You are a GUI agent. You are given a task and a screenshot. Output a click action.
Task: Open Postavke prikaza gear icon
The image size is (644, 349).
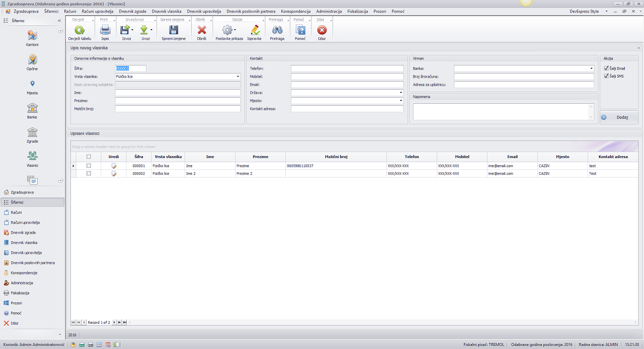227,30
